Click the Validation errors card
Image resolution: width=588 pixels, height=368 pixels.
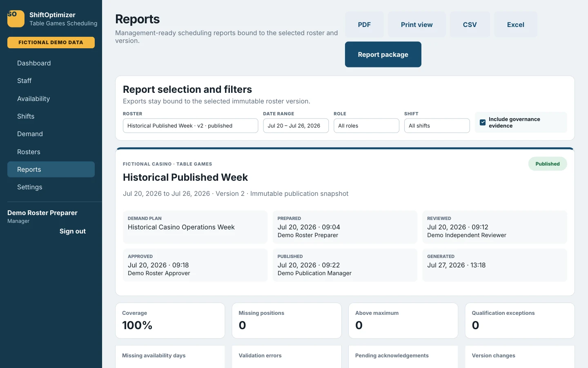287,357
